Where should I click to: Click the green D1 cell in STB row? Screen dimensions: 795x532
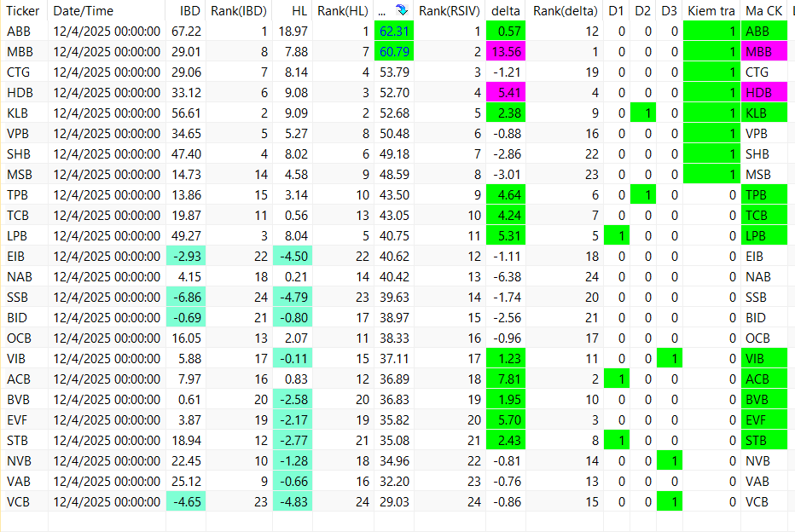tap(617, 441)
